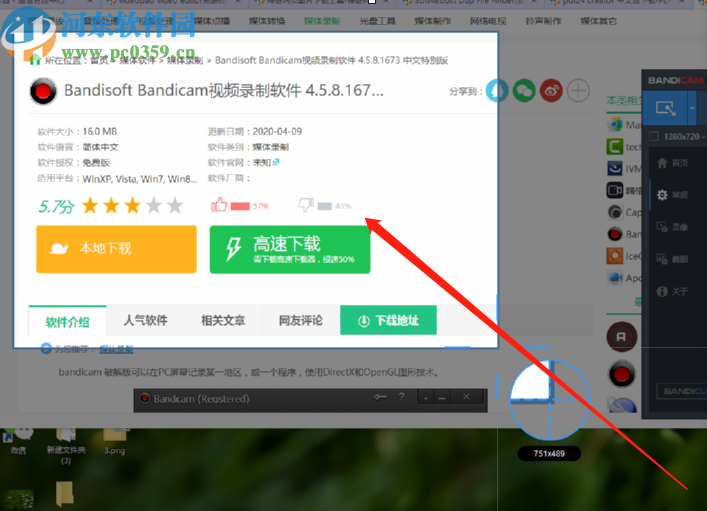
Task: Click the plus icon for more share options
Action: (x=578, y=91)
